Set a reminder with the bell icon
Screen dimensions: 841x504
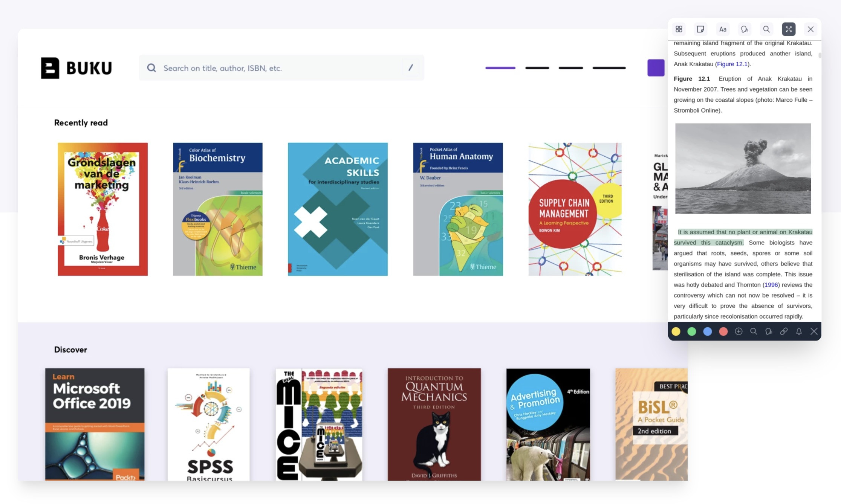pyautogui.click(x=799, y=331)
